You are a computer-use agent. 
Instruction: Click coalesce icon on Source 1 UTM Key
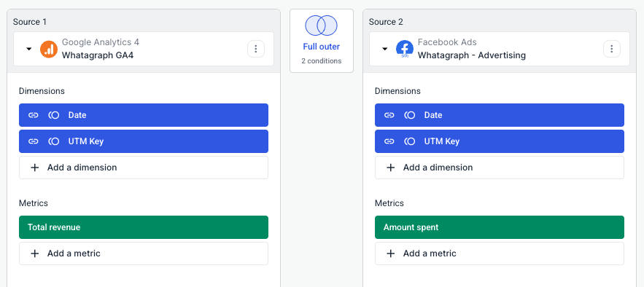click(54, 141)
